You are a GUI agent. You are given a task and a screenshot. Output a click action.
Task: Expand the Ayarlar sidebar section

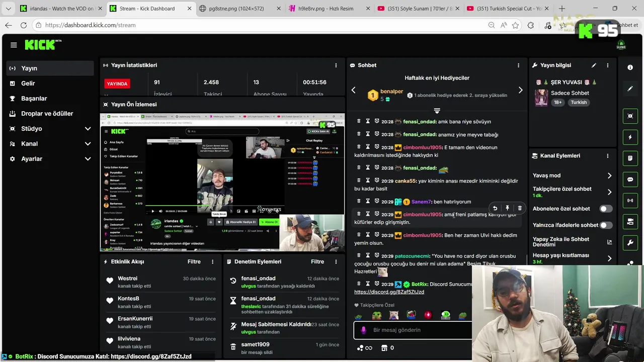88,159
